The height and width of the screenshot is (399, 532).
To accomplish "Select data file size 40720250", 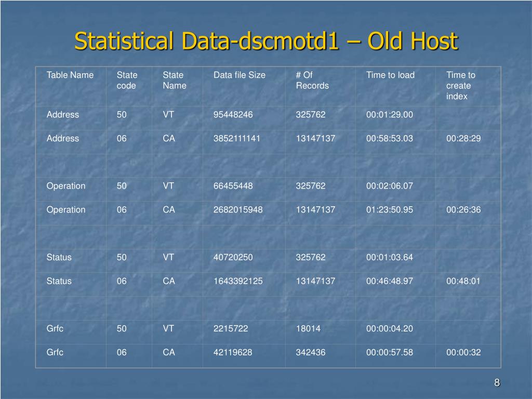I will pyautogui.click(x=233, y=257).
